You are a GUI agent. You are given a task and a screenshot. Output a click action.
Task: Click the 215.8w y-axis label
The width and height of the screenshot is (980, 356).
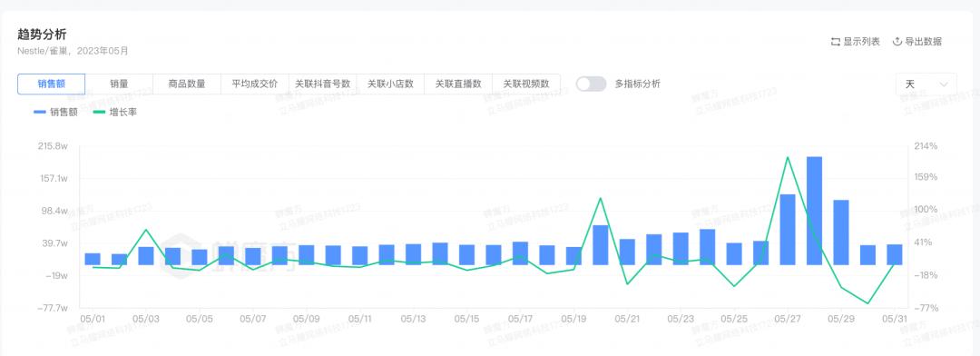[x=54, y=146]
